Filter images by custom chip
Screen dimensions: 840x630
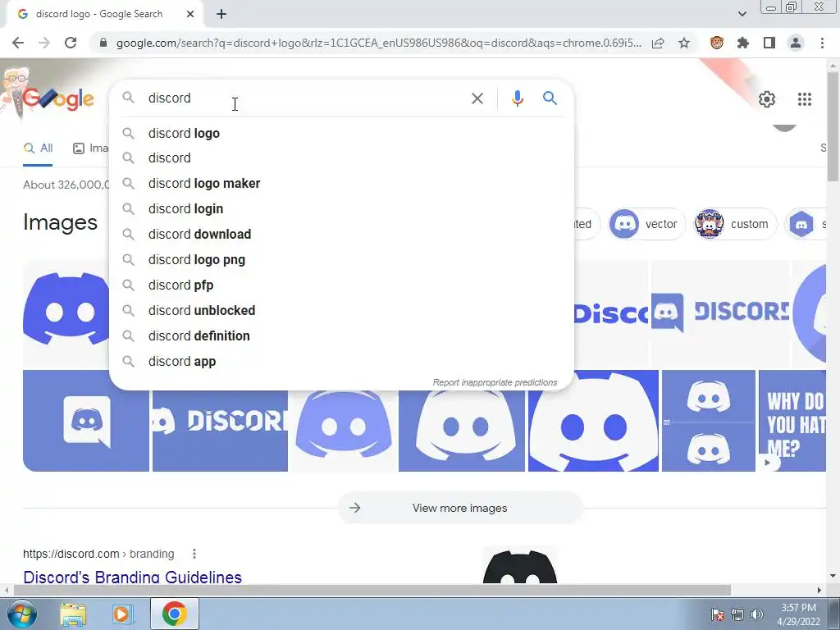pyautogui.click(x=734, y=224)
